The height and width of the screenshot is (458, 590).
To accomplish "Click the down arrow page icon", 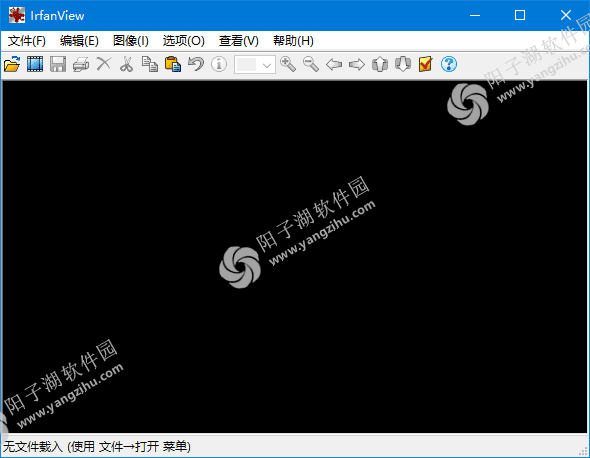I will [403, 64].
